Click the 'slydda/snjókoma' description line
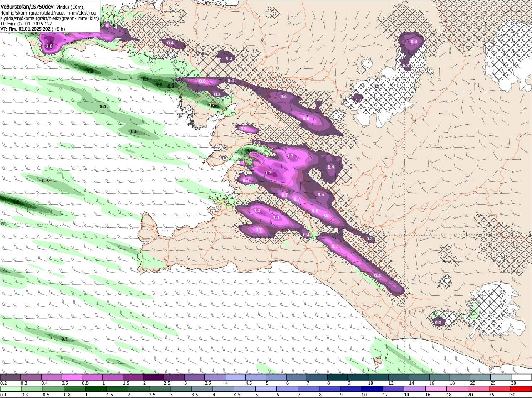The height and width of the screenshot is (398, 532). pos(49,18)
